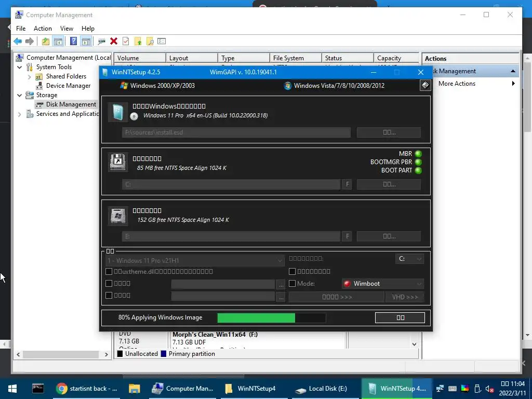Open the View menu
This screenshot has width=532, height=399.
click(x=66, y=29)
